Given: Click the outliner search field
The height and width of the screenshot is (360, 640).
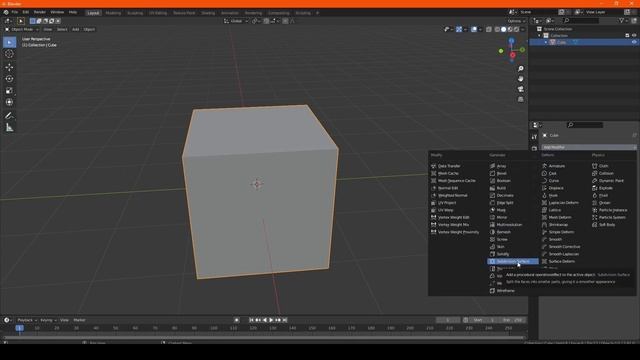Looking at the screenshot, I should tap(582, 20).
